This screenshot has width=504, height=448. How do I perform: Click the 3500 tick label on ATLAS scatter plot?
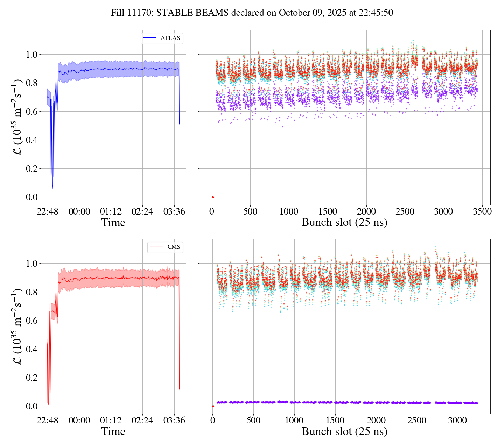(482, 212)
